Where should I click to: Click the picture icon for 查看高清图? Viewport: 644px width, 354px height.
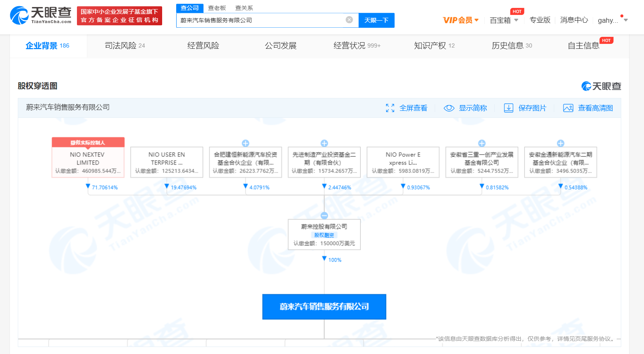pos(568,108)
